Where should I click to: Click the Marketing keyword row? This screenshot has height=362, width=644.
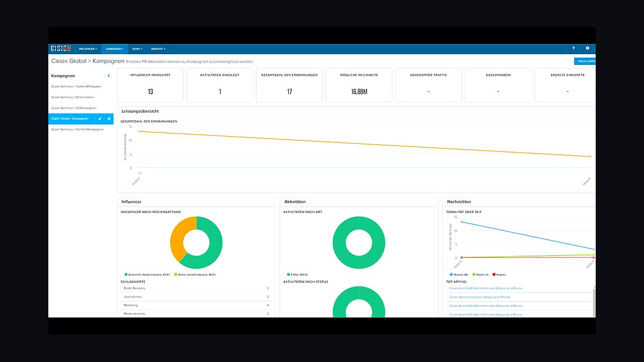tap(196, 305)
